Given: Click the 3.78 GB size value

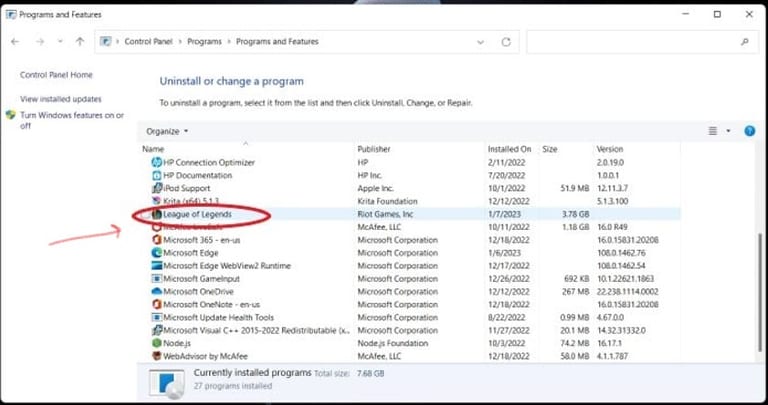Looking at the screenshot, I should point(575,214).
